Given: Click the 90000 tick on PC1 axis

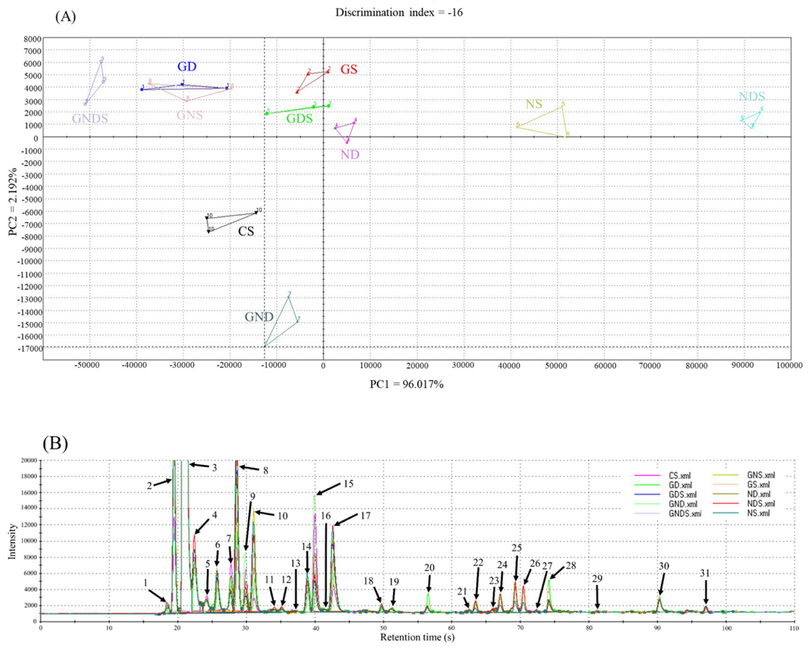Looking at the screenshot, I should click(742, 365).
